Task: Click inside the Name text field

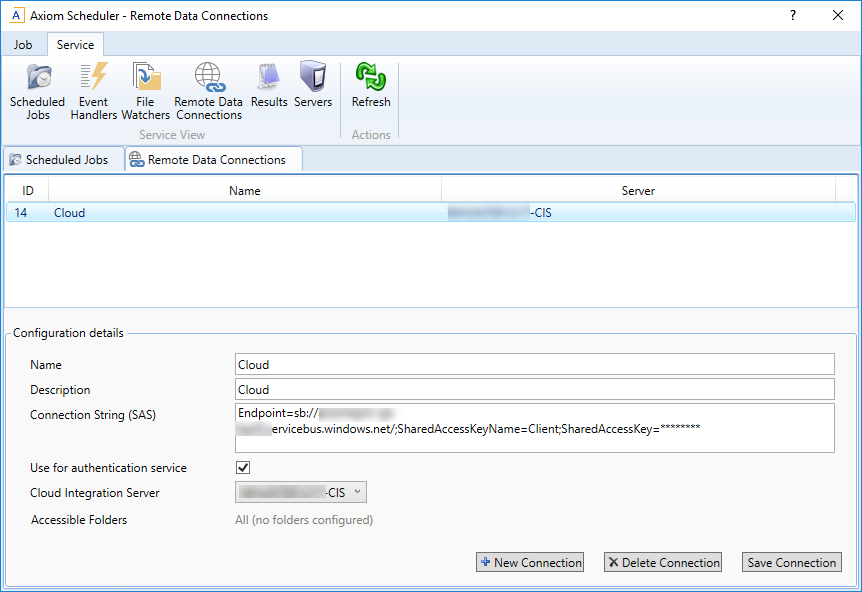Action: point(534,365)
